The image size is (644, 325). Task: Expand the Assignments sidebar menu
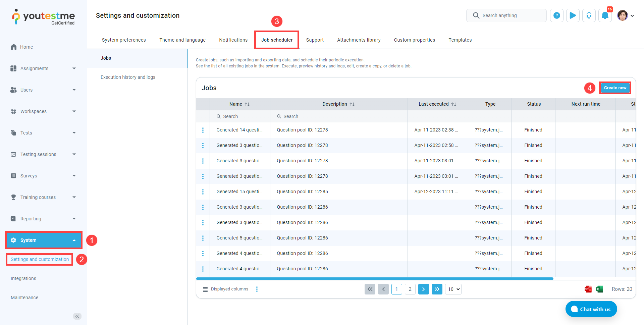click(44, 68)
